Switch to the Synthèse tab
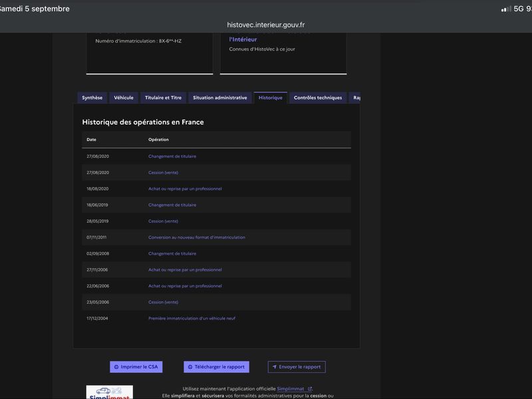Screen dimensions: 532x399 (x=92, y=98)
